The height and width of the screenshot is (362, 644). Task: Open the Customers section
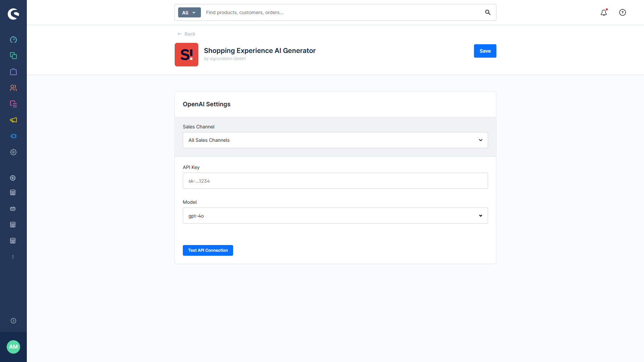(x=13, y=88)
